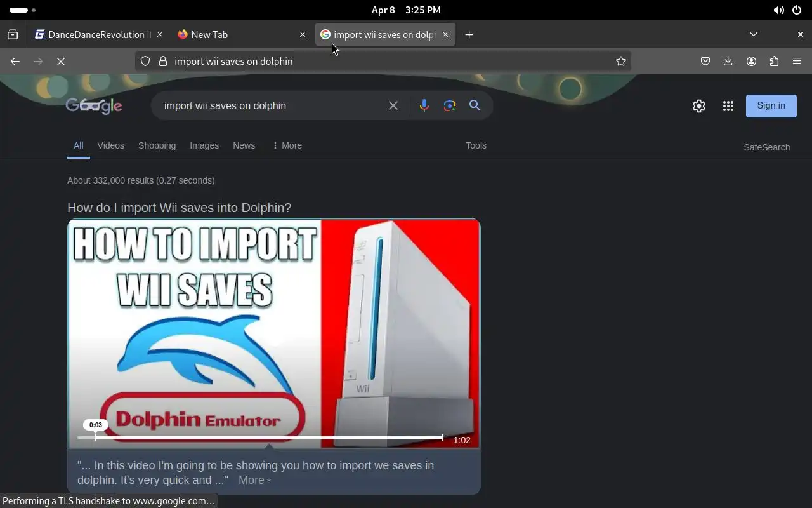Open the SafeSearch settings link
This screenshot has width=812, height=508.
767,147
